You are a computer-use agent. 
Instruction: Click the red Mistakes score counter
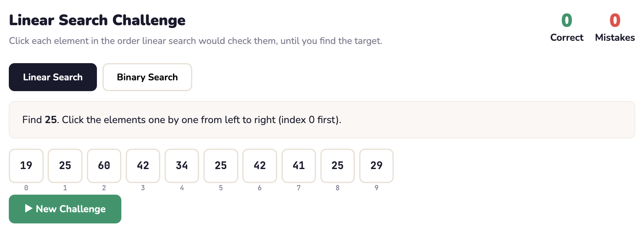[615, 21]
